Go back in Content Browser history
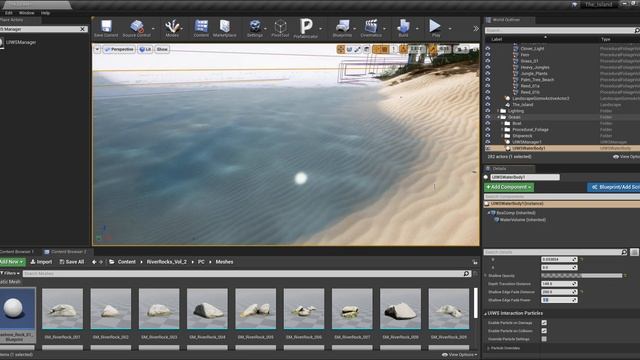The image size is (640, 360). point(94,262)
